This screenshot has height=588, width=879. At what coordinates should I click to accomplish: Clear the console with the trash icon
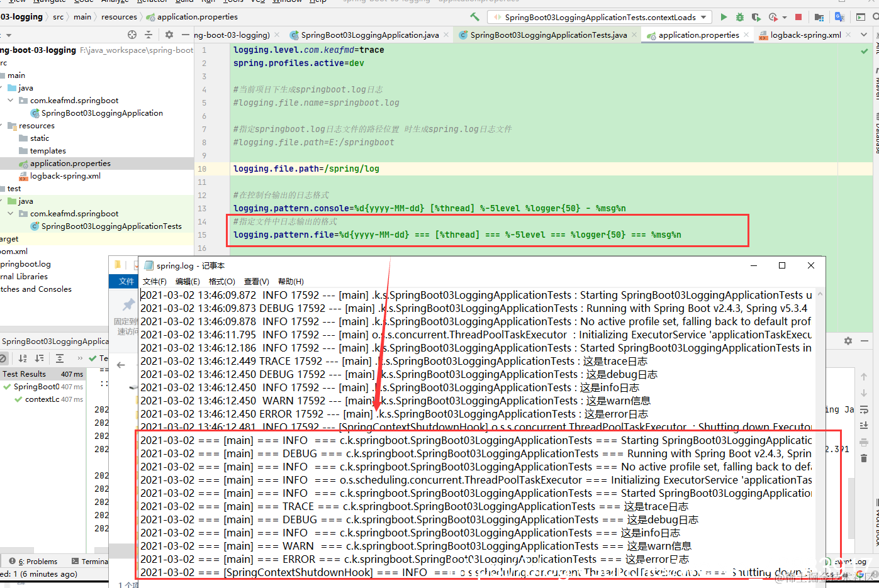tap(864, 458)
